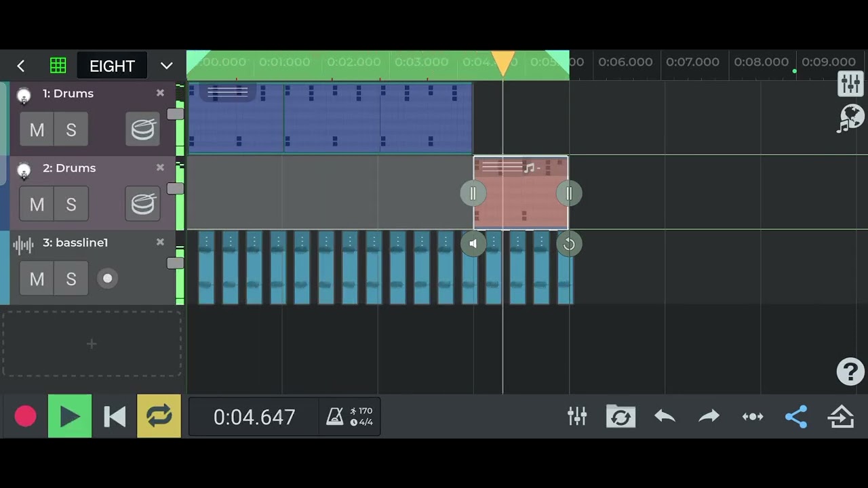The image size is (868, 488).
Task: Open volume knob for track 2 Drums
Action: [x=24, y=170]
